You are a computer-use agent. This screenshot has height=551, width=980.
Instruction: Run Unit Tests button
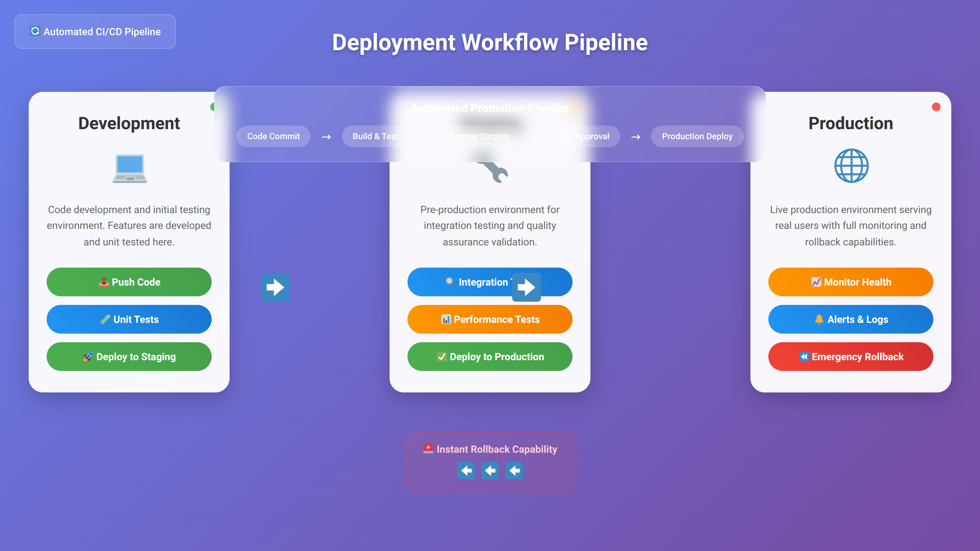(x=129, y=319)
